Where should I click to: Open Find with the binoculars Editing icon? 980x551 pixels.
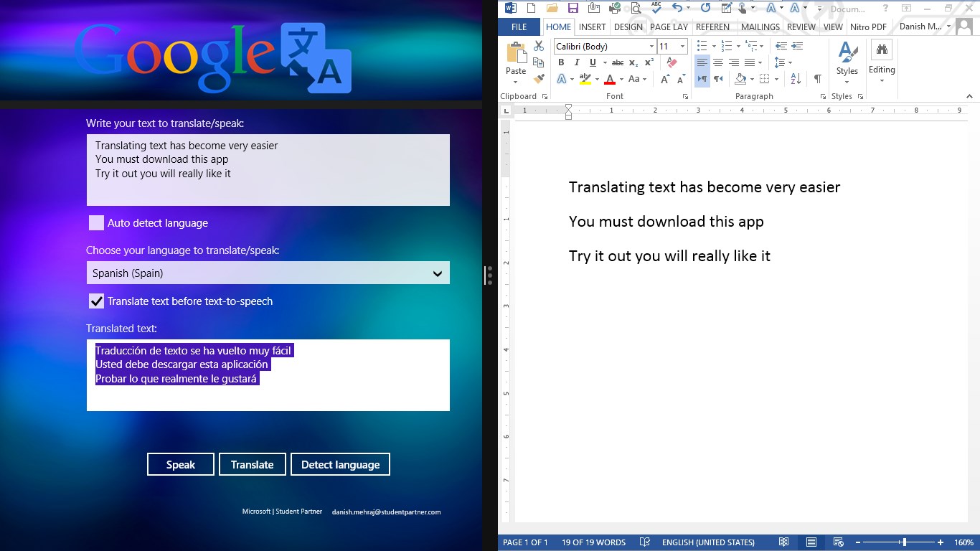tap(882, 50)
